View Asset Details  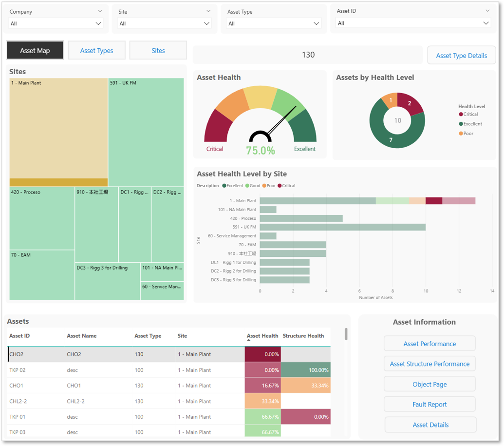pos(430,425)
